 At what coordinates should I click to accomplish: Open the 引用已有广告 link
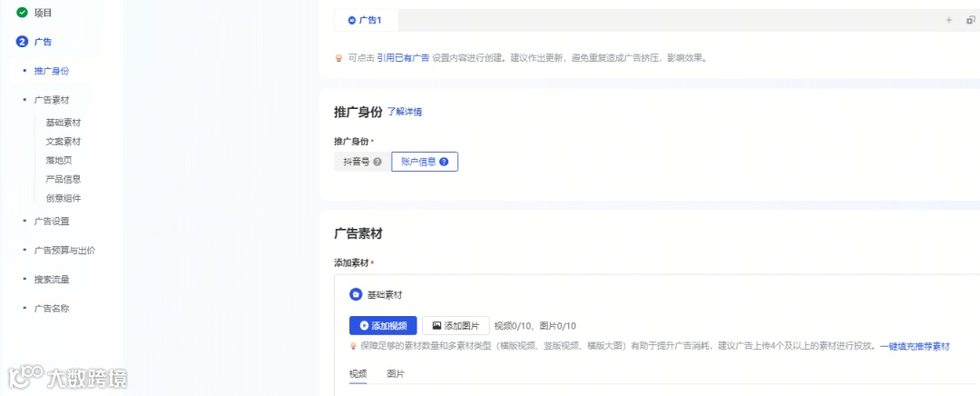(x=403, y=57)
